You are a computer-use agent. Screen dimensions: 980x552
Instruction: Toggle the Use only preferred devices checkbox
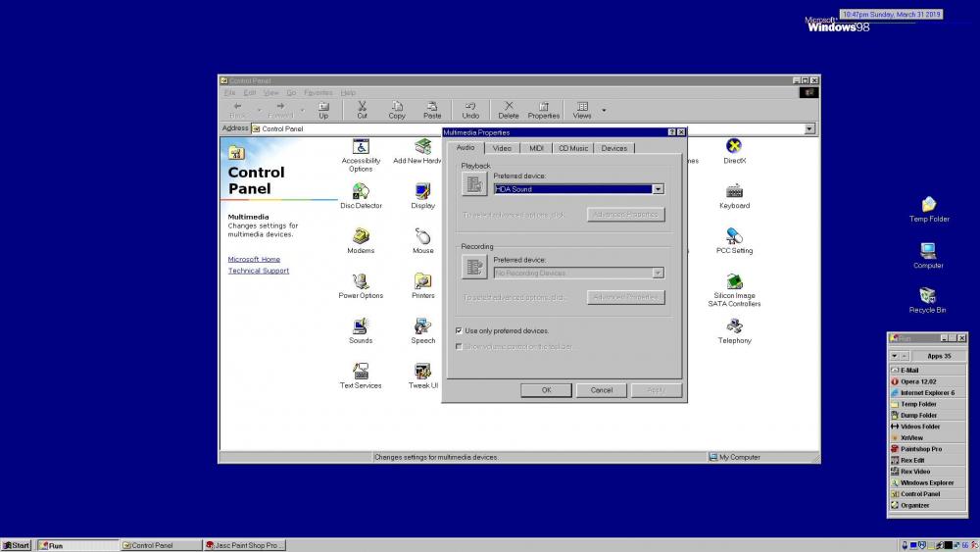459,331
